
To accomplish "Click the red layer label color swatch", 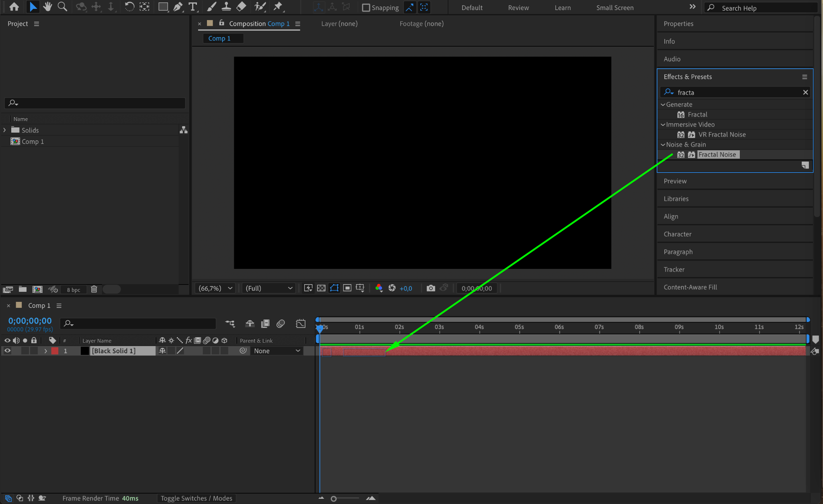I will click(55, 351).
